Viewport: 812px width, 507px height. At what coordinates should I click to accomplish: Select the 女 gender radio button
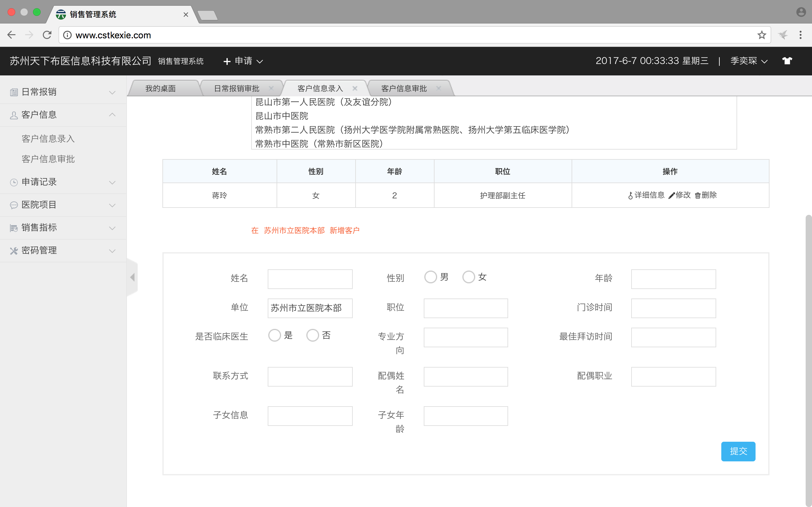pyautogui.click(x=468, y=277)
